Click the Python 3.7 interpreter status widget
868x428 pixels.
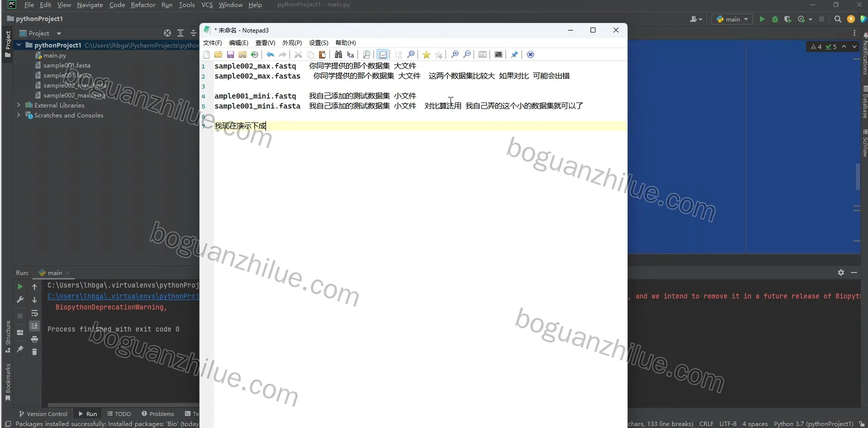(x=813, y=423)
